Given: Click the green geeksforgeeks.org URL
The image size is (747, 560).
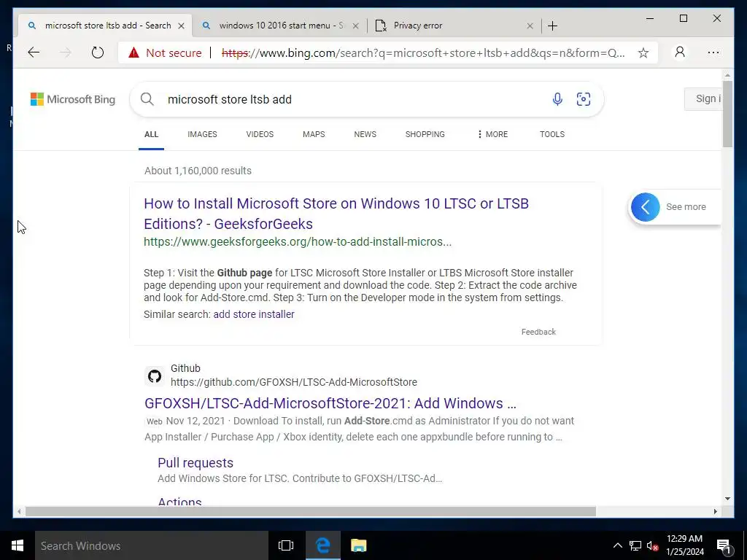Looking at the screenshot, I should (x=298, y=242).
